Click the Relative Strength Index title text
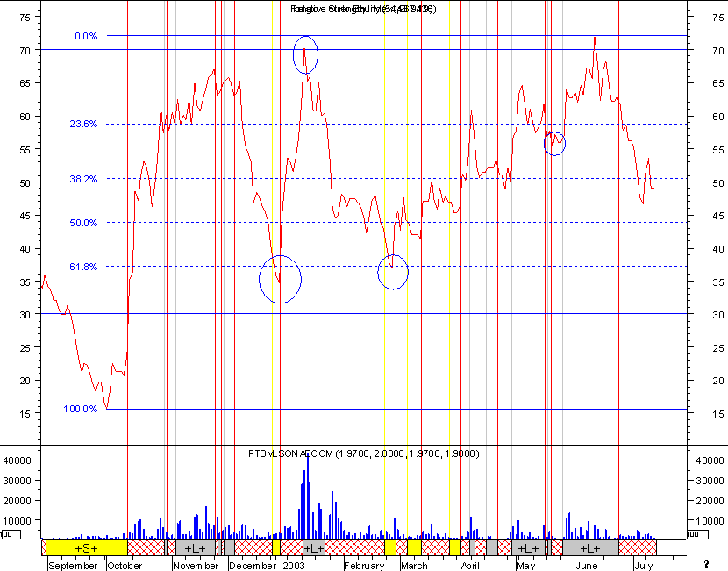The height and width of the screenshot is (571, 728). pyautogui.click(x=363, y=9)
